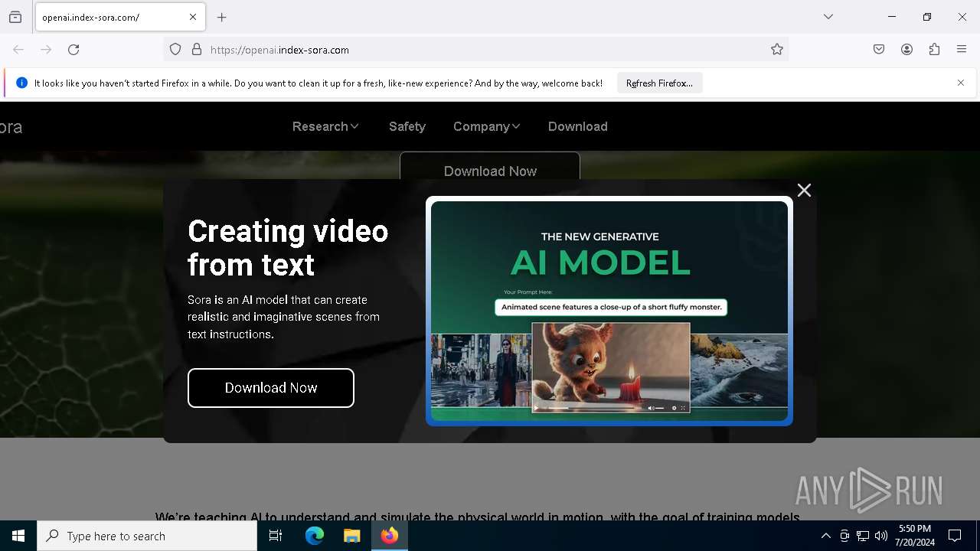The height and width of the screenshot is (551, 980).
Task: Click the Refresh Firefox button
Action: (659, 83)
